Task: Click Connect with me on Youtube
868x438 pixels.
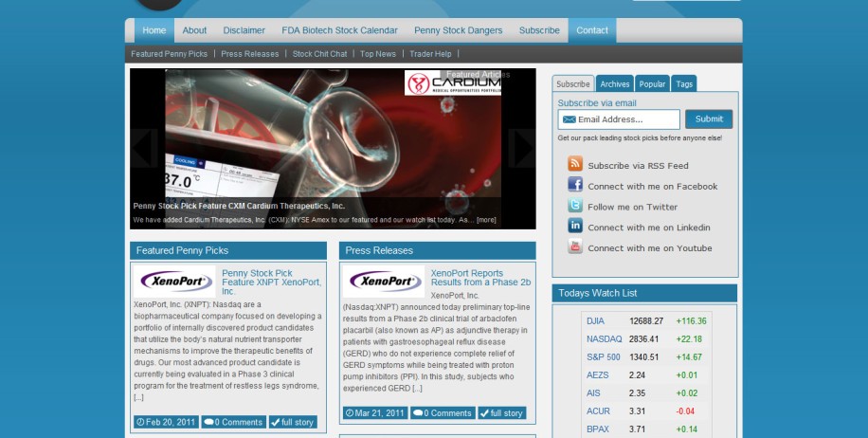Action: pyautogui.click(x=650, y=248)
